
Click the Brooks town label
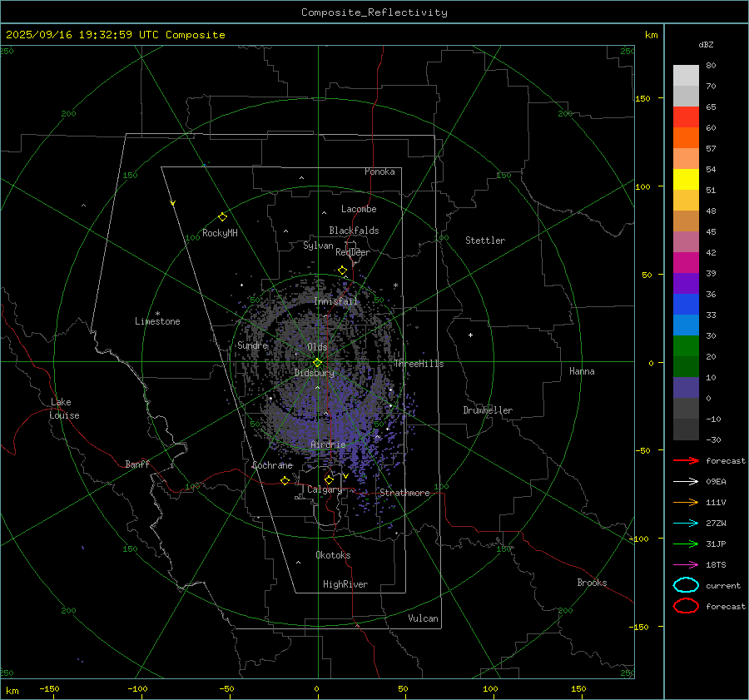point(592,583)
